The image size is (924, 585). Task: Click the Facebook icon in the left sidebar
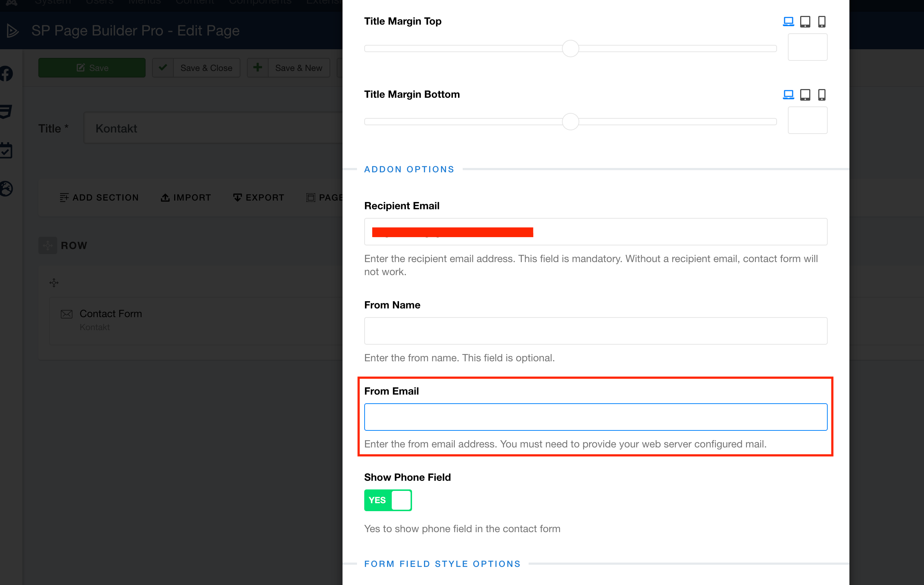(7, 73)
